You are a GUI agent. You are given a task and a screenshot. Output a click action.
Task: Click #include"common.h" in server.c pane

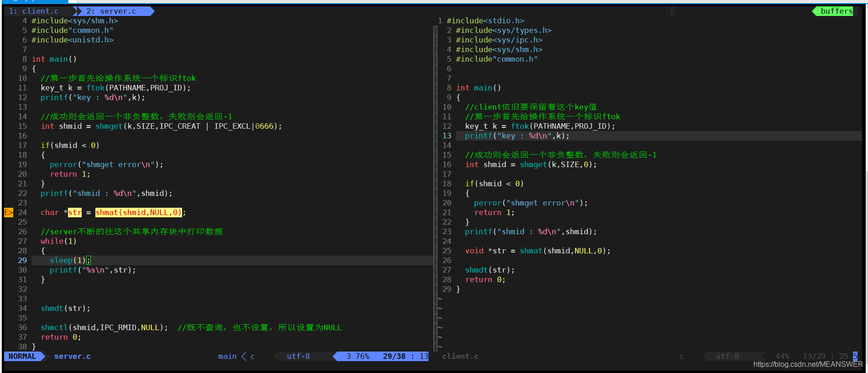tap(72, 30)
